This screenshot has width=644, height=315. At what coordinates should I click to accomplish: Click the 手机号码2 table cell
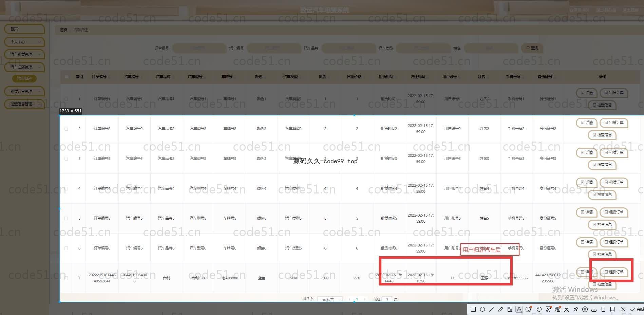pos(516,129)
